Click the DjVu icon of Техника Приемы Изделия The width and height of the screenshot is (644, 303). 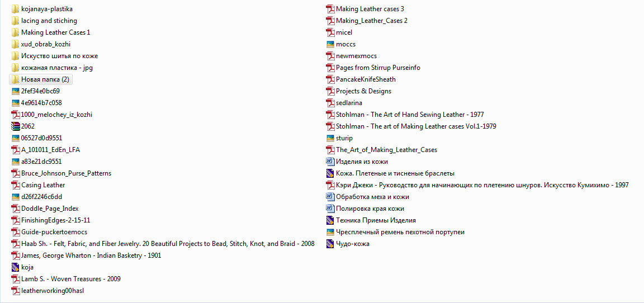pyautogui.click(x=330, y=220)
